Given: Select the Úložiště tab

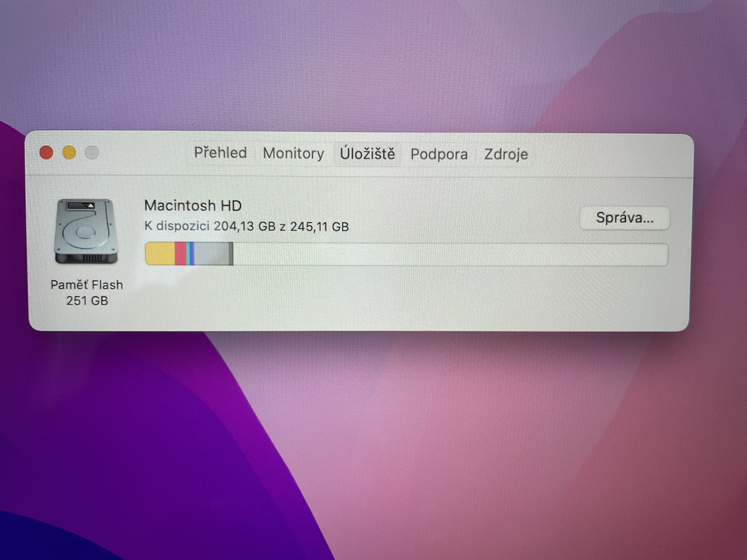Looking at the screenshot, I should tap(367, 154).
